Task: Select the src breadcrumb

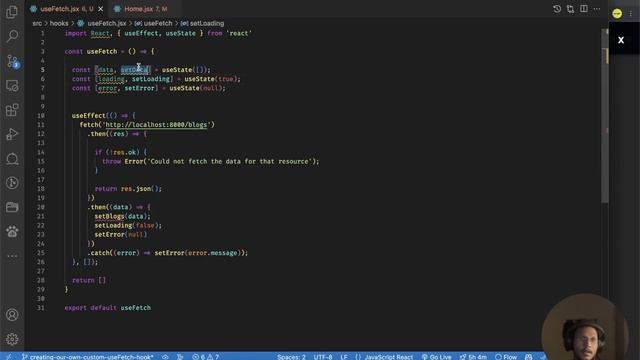Action: tap(37, 23)
